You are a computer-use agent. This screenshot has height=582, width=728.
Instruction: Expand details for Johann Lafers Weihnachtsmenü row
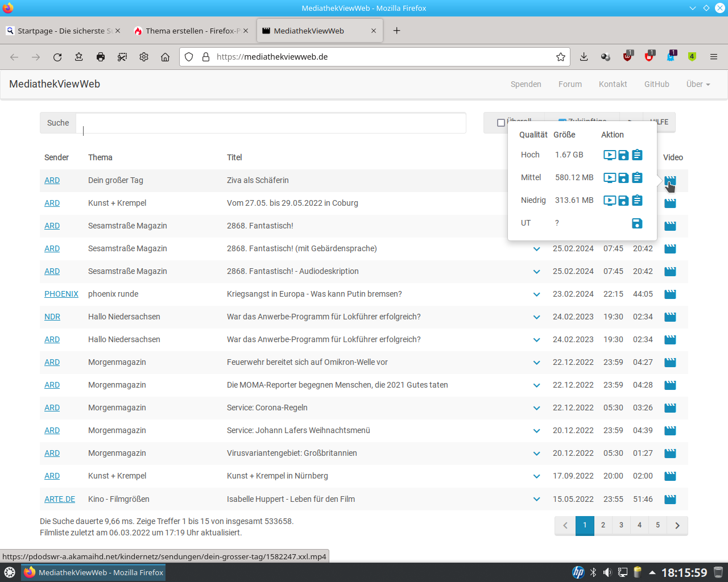pos(536,431)
